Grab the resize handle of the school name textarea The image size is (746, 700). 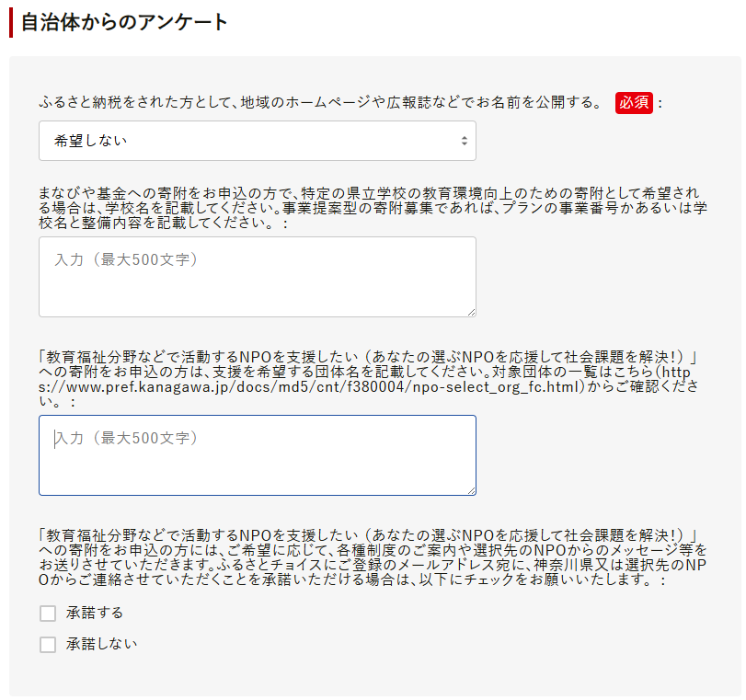[x=471, y=312]
